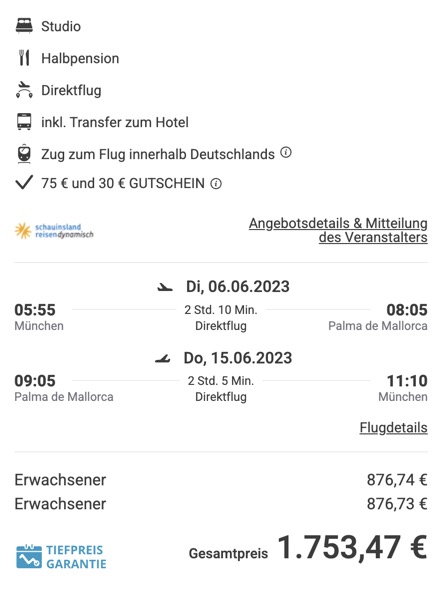
Task: Select the return date Do, 15.06.2023
Action: pyautogui.click(x=238, y=358)
